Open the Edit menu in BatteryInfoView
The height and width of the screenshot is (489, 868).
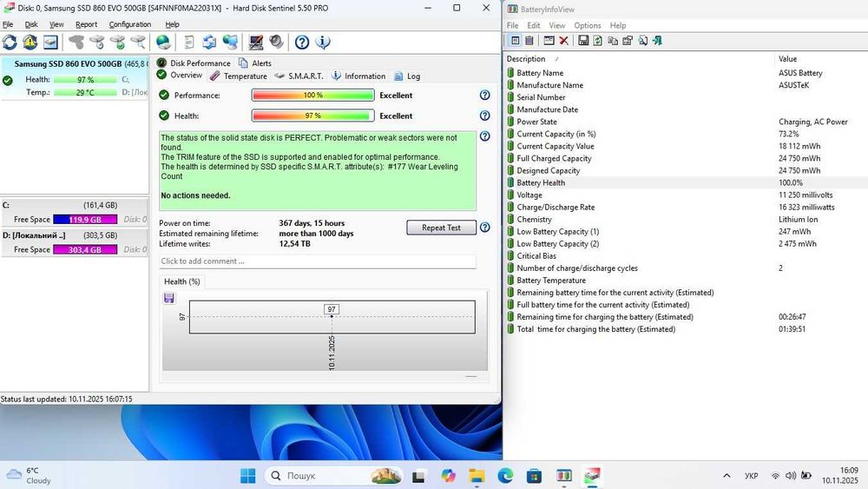coord(534,25)
